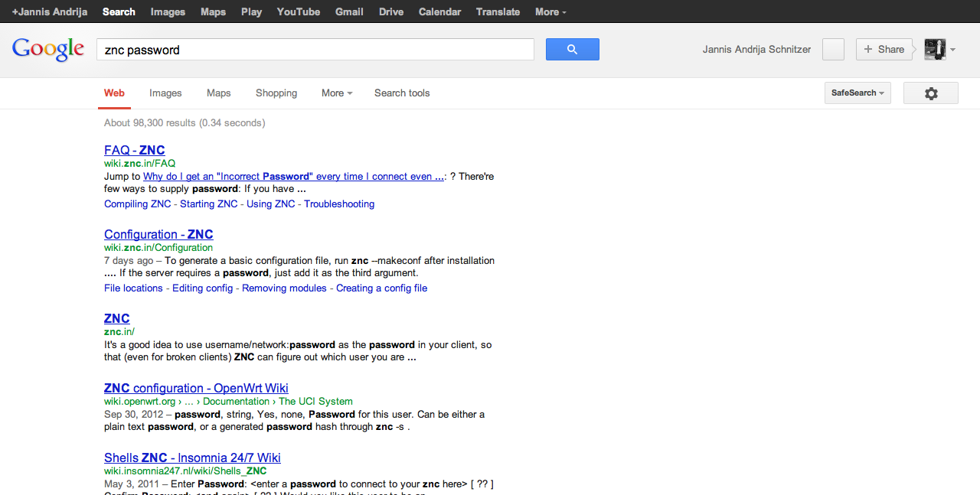This screenshot has width=980, height=495.
Task: Click the Google logo
Action: pyautogui.click(x=48, y=49)
